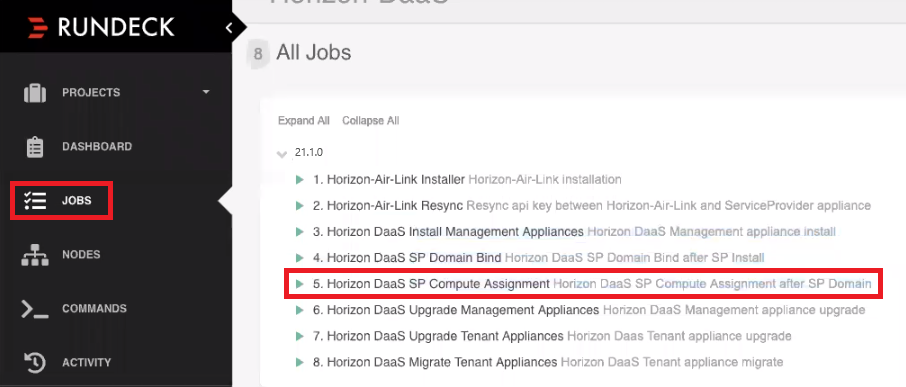Click the Rundeck logo
Image resolution: width=906 pixels, height=387 pixels.
[101, 27]
